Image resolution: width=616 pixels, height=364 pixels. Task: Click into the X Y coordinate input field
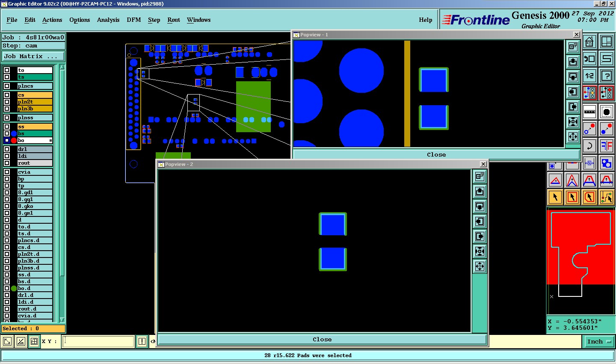click(98, 341)
